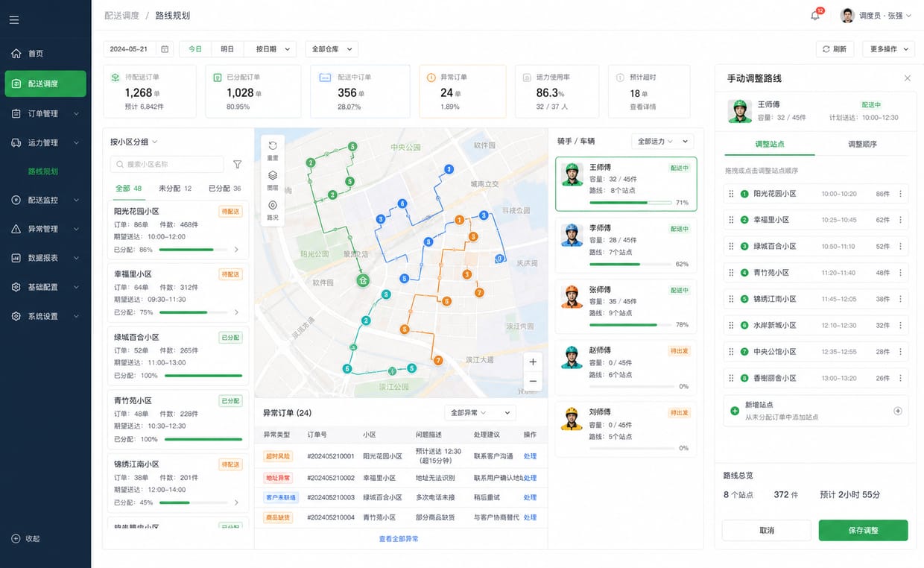Viewport: 924px width, 568px height.
Task: Zoom in the map with plus button
Action: (x=533, y=362)
